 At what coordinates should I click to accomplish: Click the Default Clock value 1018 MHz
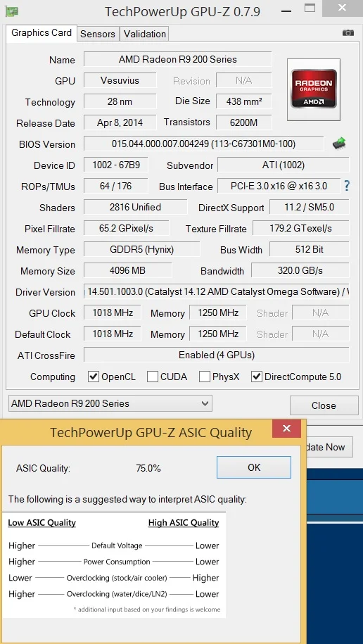pos(112,334)
